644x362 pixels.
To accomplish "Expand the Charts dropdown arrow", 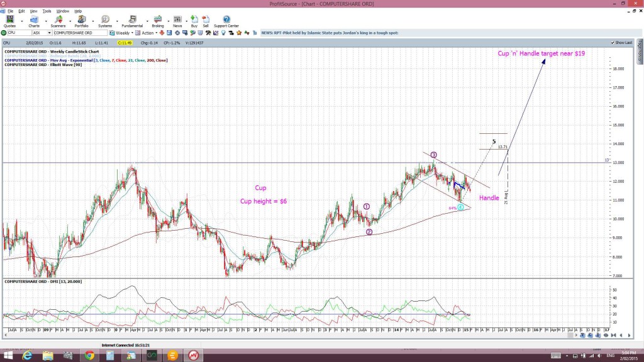I will [x=46, y=21].
